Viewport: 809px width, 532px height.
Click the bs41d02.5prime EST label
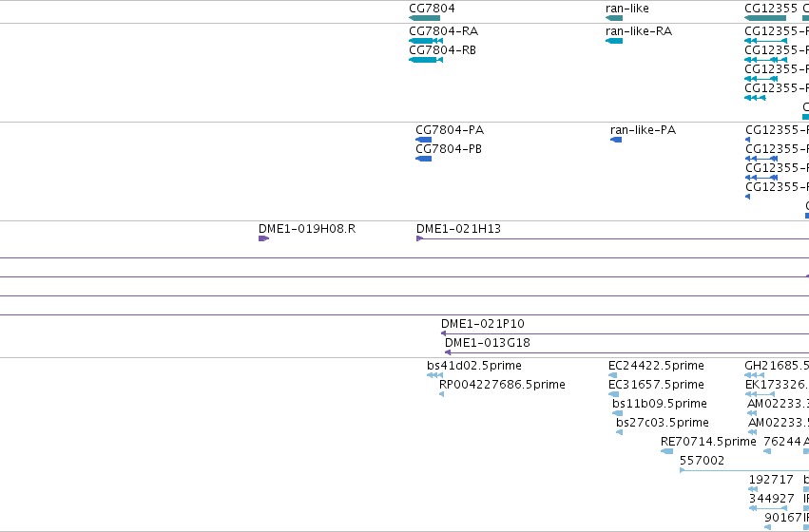coord(474,366)
